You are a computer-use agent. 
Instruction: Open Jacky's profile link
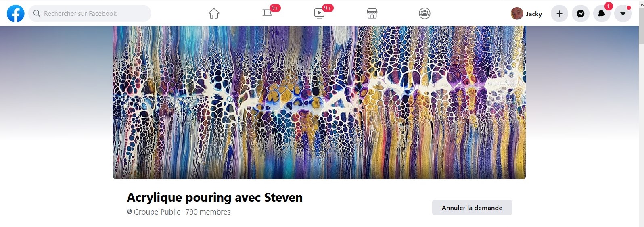tap(527, 14)
